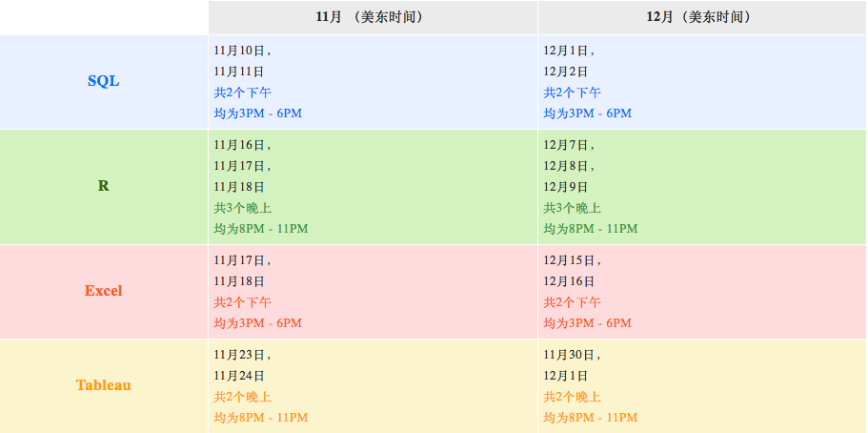Click the date "12月9日" in R row
868x433 pixels.
565,187
